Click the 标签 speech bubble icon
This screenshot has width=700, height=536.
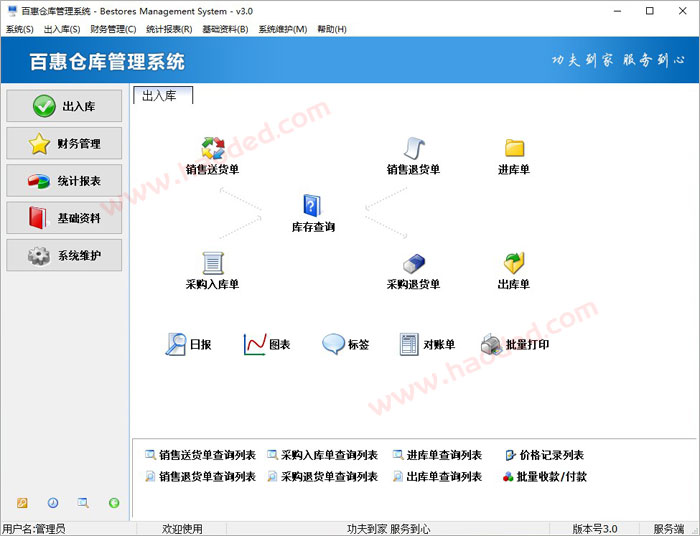tap(333, 344)
